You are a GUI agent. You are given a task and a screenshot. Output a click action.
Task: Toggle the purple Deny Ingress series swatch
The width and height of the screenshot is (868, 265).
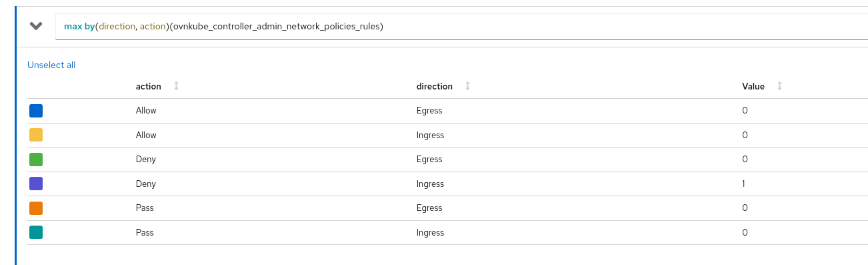pyautogui.click(x=36, y=184)
